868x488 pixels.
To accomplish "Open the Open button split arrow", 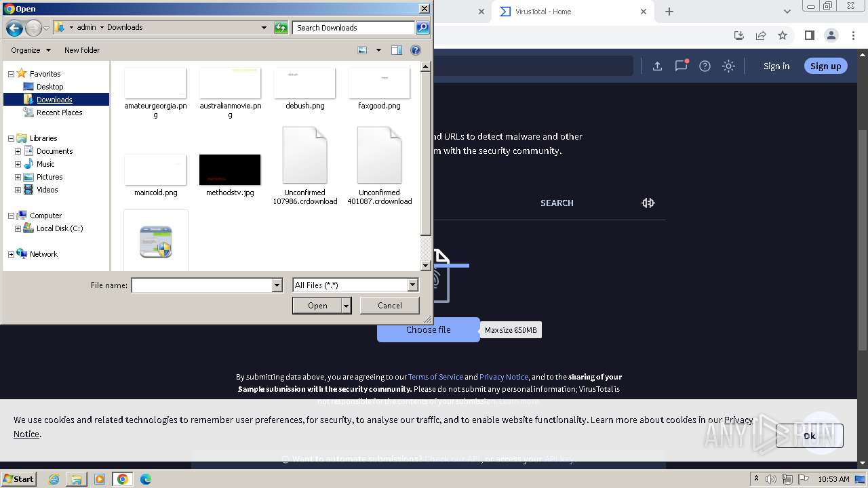I will click(347, 306).
